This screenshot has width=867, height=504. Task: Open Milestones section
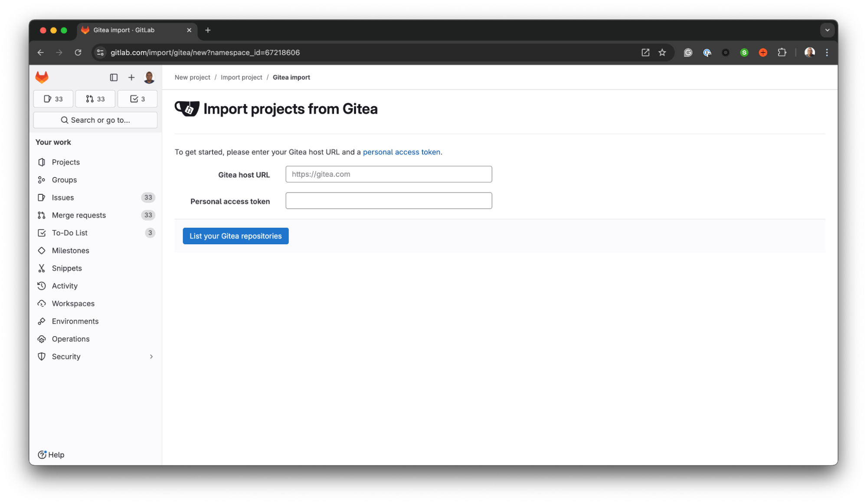click(71, 250)
